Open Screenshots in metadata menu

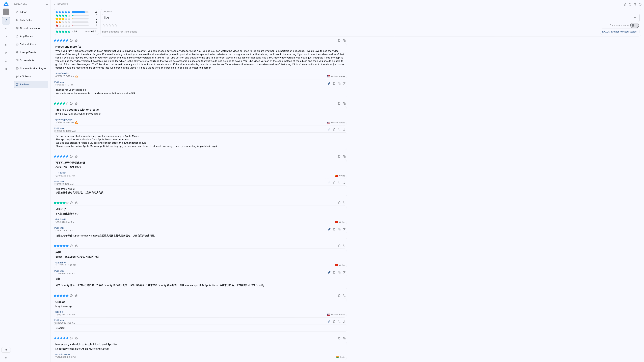27,60
